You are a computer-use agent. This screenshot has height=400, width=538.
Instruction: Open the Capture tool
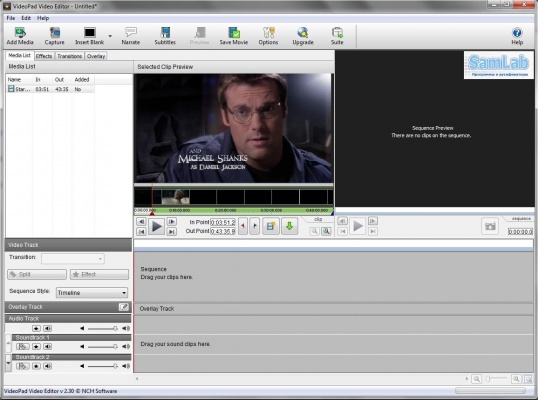coord(54,36)
